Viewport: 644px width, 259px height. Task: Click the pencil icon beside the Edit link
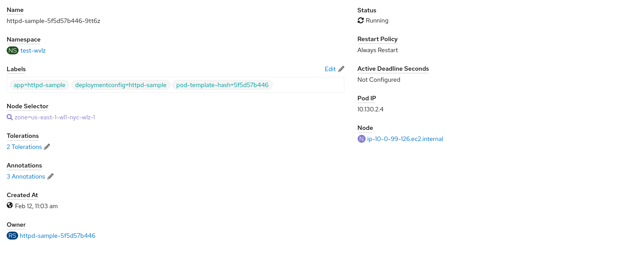point(340,69)
